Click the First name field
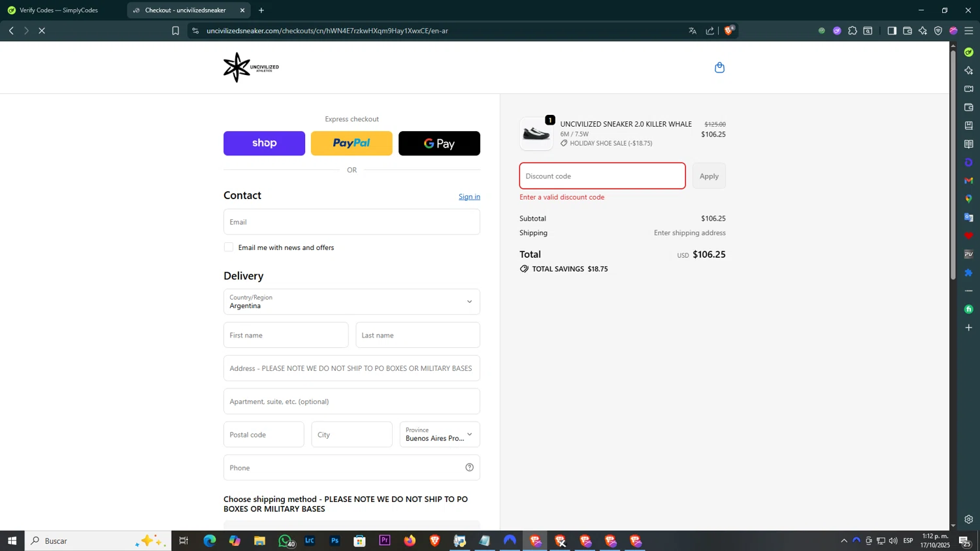 (286, 335)
